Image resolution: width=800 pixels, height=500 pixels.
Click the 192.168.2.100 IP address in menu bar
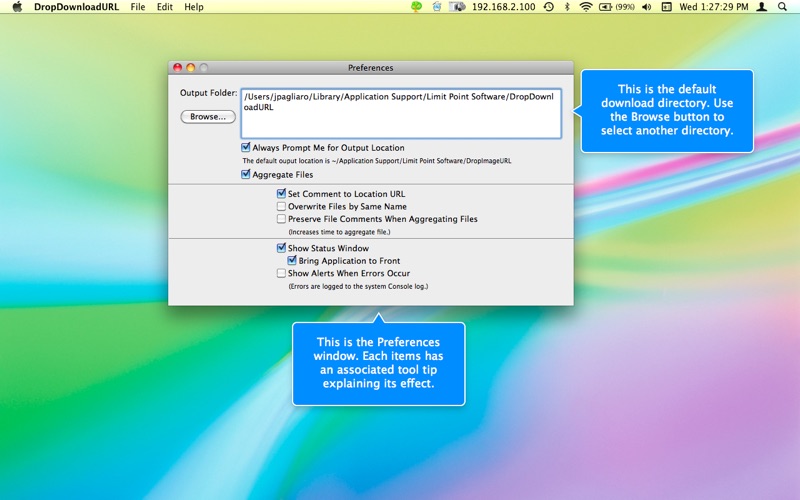tap(504, 7)
